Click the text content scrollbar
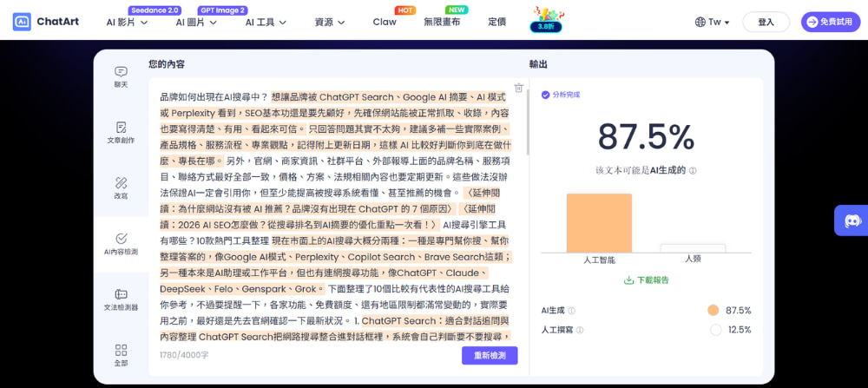 click(528, 122)
